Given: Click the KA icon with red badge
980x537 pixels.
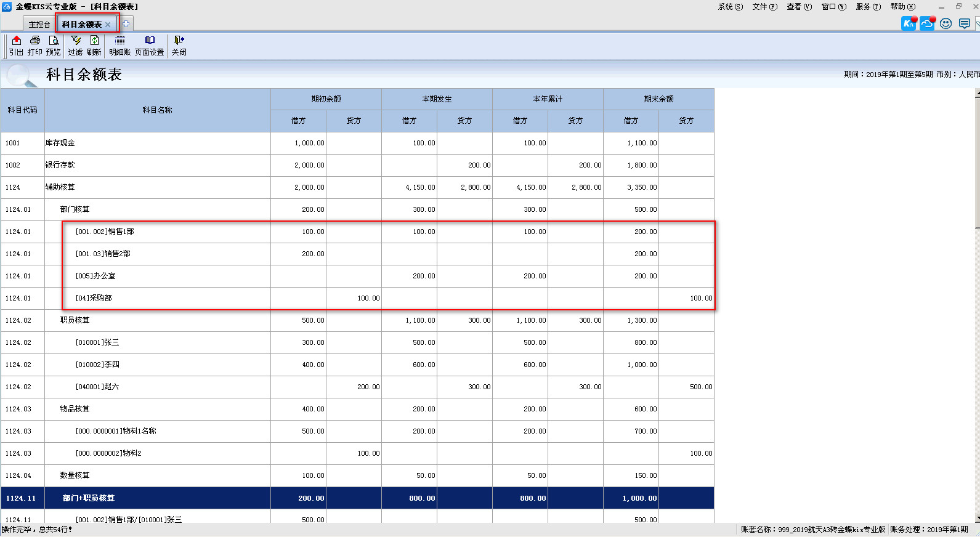Looking at the screenshot, I should [x=909, y=23].
